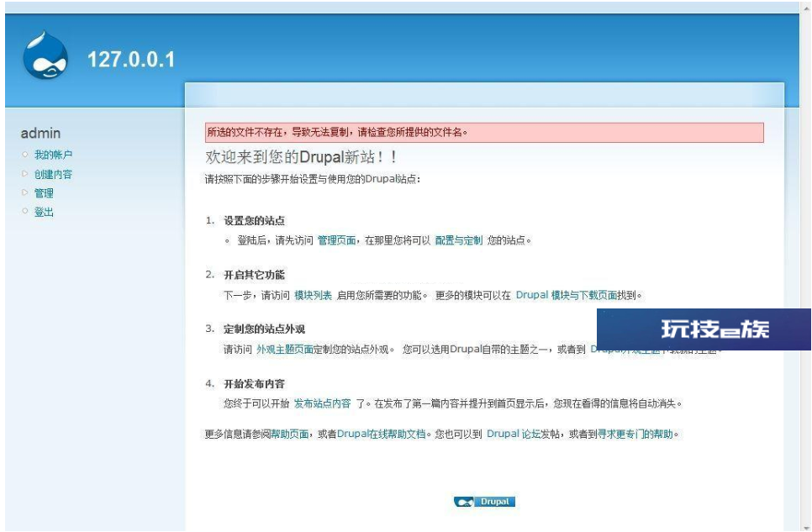Click the step heading 开始发布内容
The height and width of the screenshot is (532, 812).
click(254, 384)
